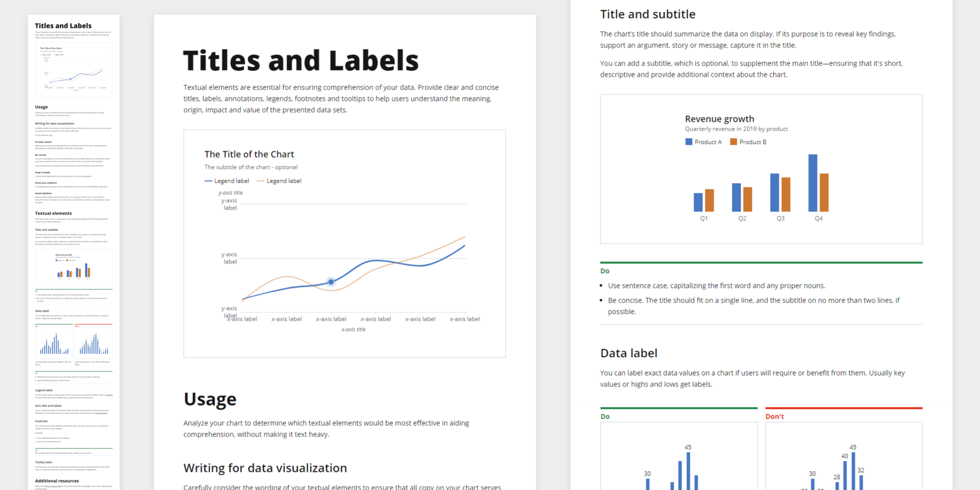
Task: Click the Titles and Labels main heading
Action: coord(301,60)
